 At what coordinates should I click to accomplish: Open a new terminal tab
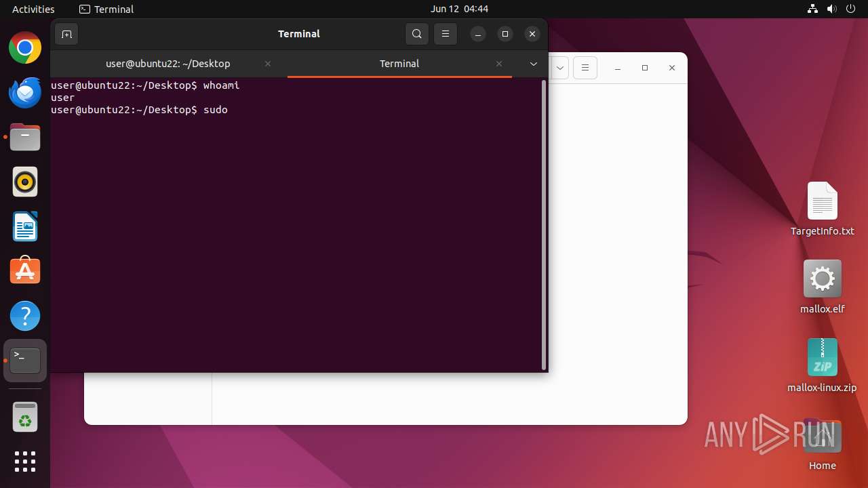coord(66,34)
